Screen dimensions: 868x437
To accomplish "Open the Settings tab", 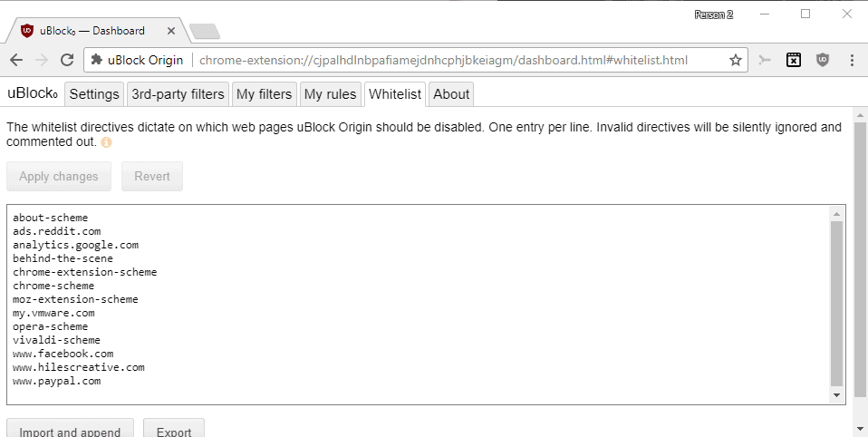I will coord(94,94).
